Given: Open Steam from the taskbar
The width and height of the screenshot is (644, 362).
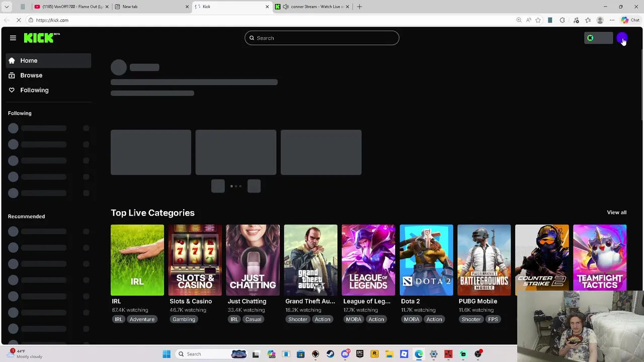Looking at the screenshot, I should pyautogui.click(x=330, y=354).
